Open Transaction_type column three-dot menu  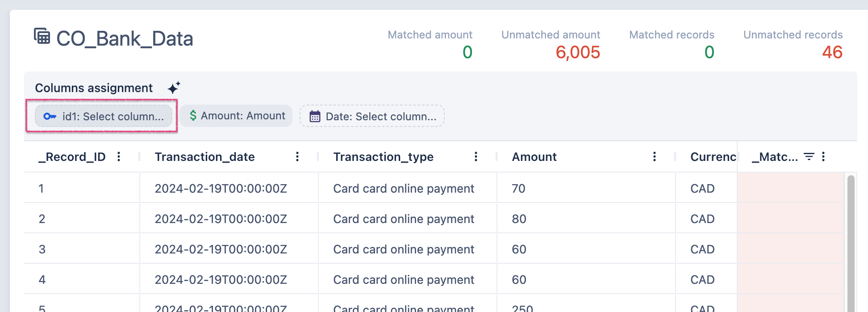point(476,157)
